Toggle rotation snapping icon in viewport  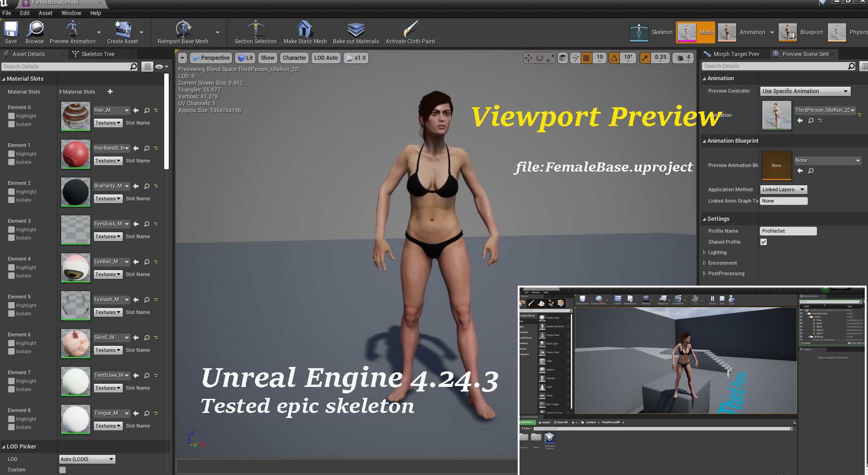click(614, 58)
